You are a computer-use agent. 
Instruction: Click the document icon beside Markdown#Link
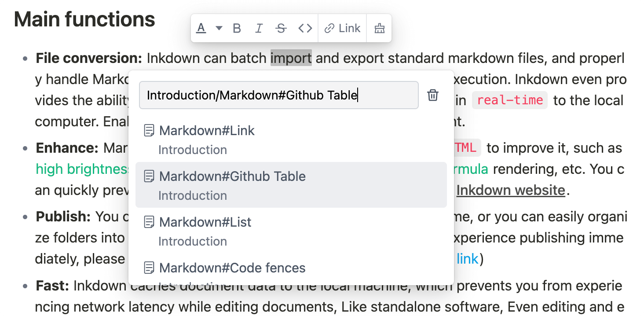click(x=150, y=130)
